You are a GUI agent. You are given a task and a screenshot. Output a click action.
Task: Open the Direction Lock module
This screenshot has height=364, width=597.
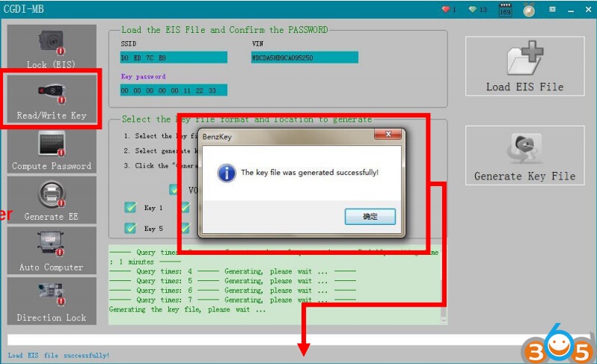52,301
